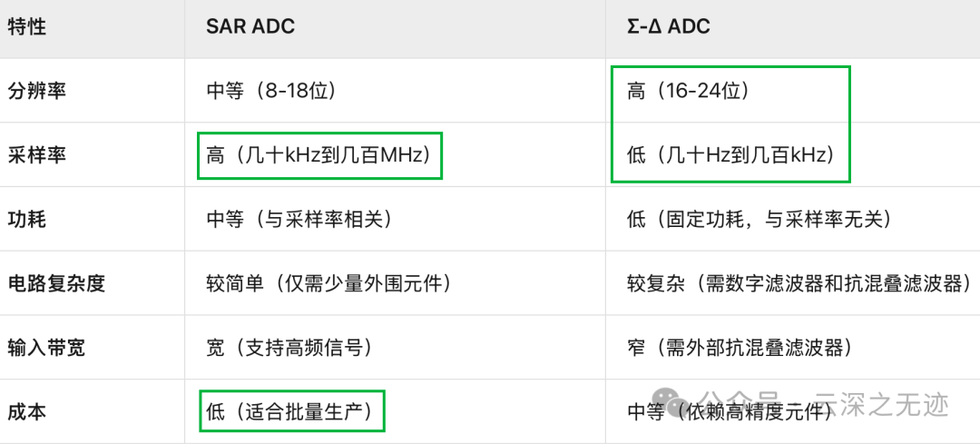
Task: Click the 特性 header cell
Action: (27, 27)
